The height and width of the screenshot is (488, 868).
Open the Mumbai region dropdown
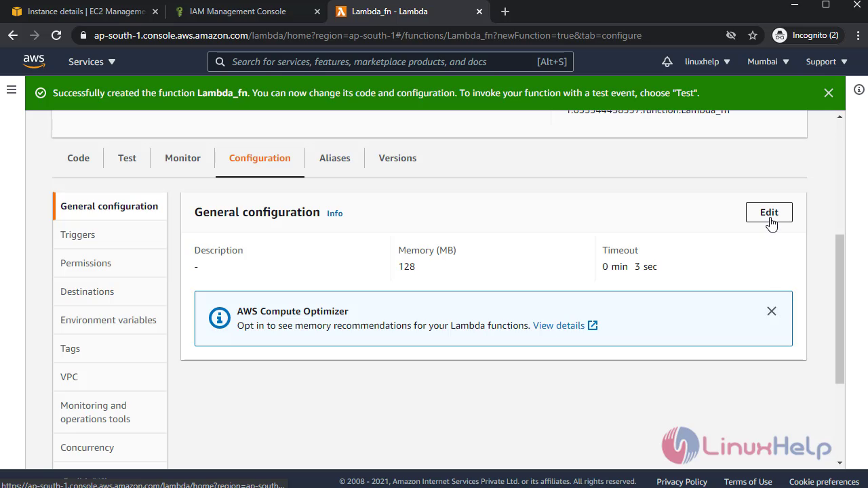[x=768, y=62]
